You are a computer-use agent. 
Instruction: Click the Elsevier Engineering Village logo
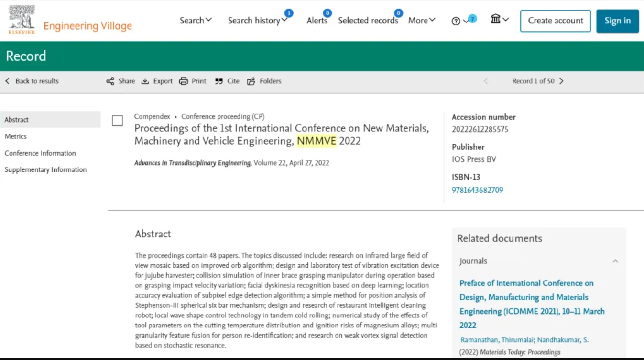coord(70,21)
